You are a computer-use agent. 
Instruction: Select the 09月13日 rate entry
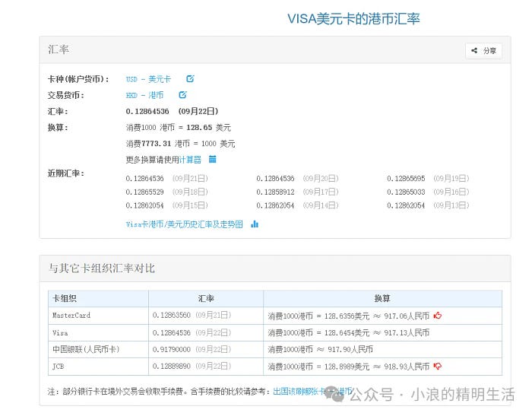[x=428, y=205]
